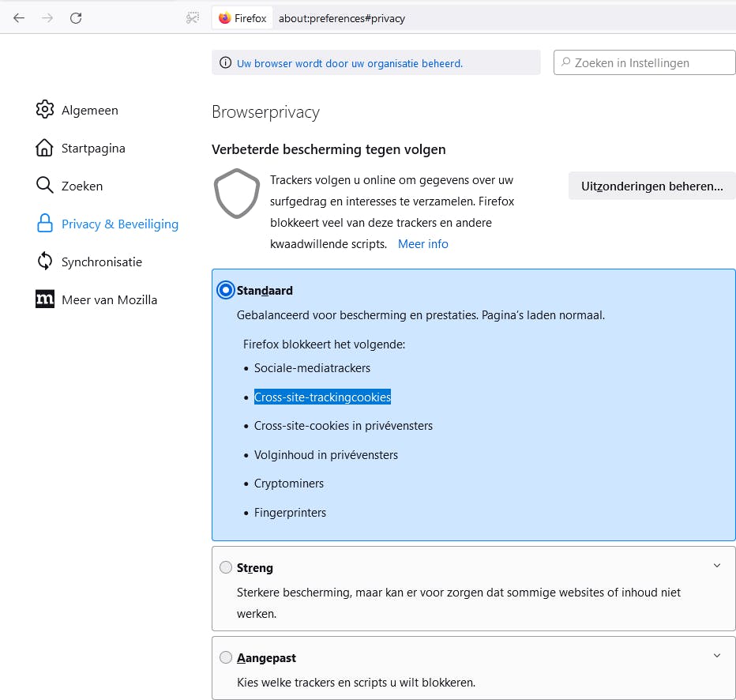This screenshot has width=736, height=700.
Task: Click the Algemeen gear icon
Action: pyautogui.click(x=45, y=110)
